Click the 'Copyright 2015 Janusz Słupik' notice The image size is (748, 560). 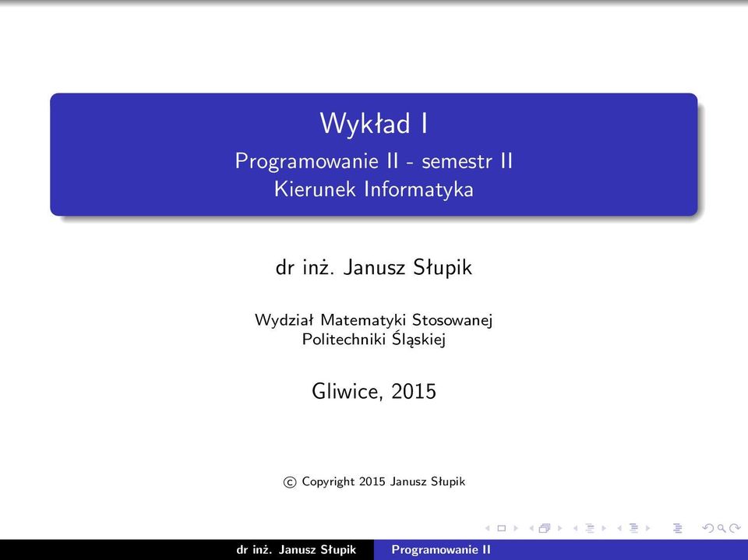375,482
